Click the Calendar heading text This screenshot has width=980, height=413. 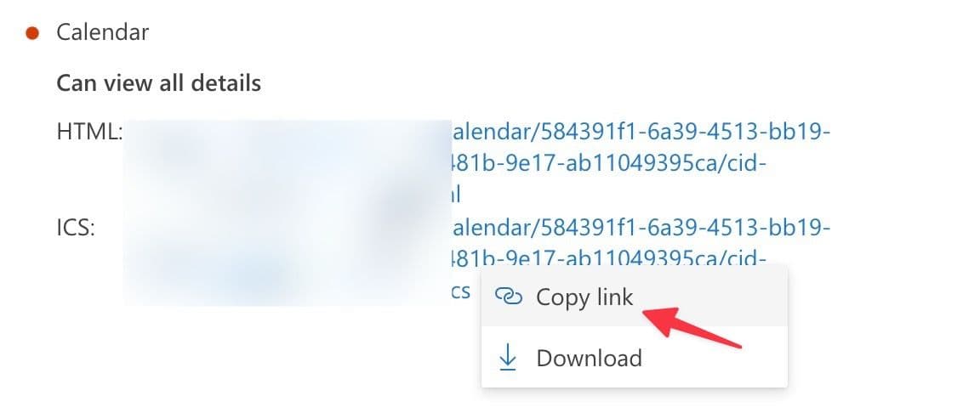coord(102,32)
